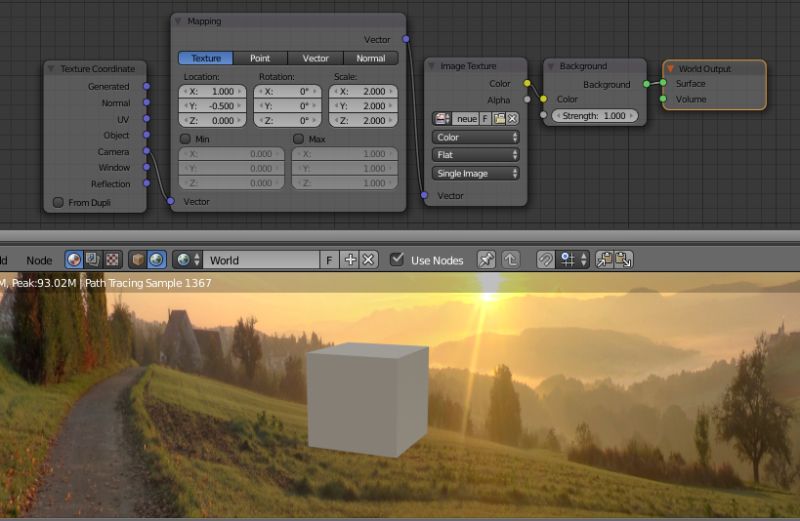Click the Location Z 0.000 field
Screen dimensions: 800x521
[212, 121]
